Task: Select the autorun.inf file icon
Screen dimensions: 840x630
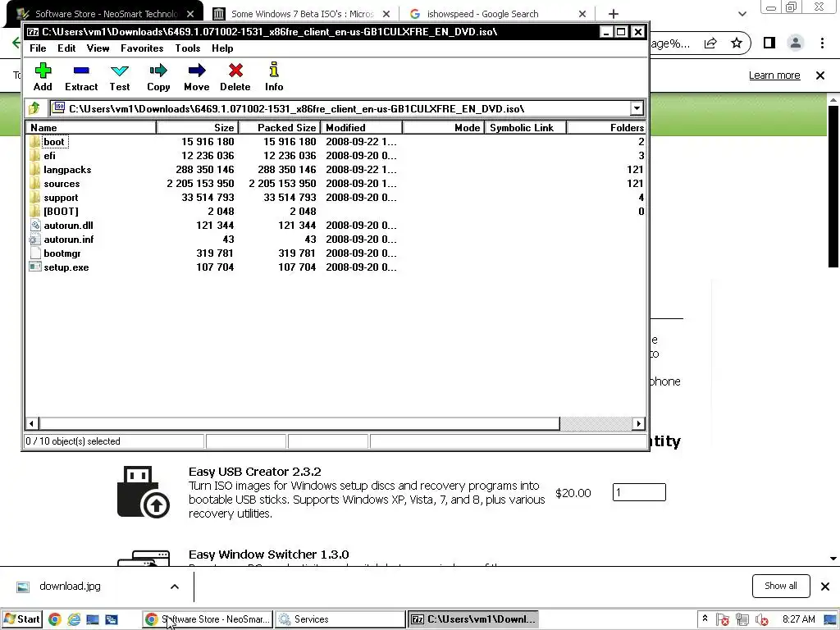Action: point(35,240)
